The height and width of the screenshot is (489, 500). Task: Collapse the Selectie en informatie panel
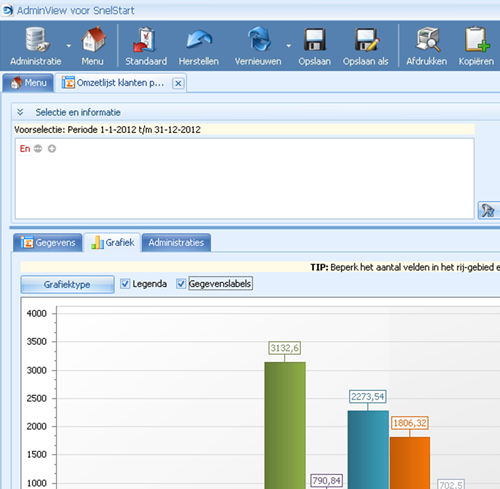(20, 112)
